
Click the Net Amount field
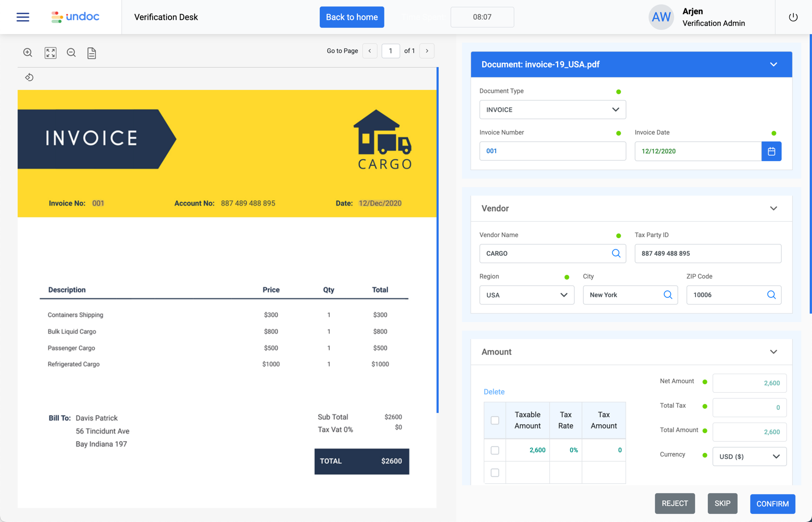[x=749, y=383]
